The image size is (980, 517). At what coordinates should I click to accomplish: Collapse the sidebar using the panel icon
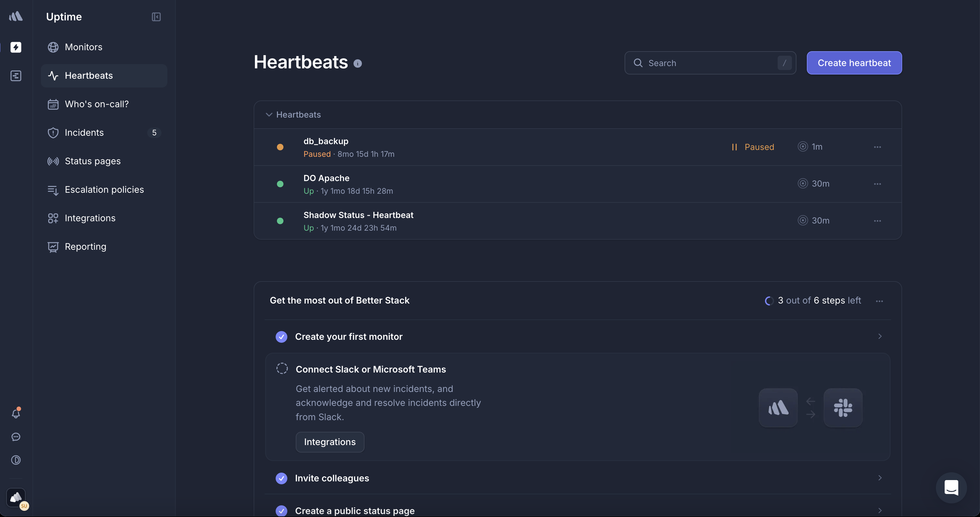tap(156, 17)
